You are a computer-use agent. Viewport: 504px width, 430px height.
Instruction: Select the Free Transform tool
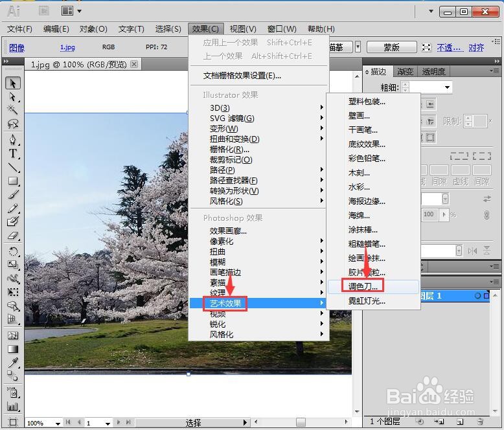pyautogui.click(x=13, y=292)
